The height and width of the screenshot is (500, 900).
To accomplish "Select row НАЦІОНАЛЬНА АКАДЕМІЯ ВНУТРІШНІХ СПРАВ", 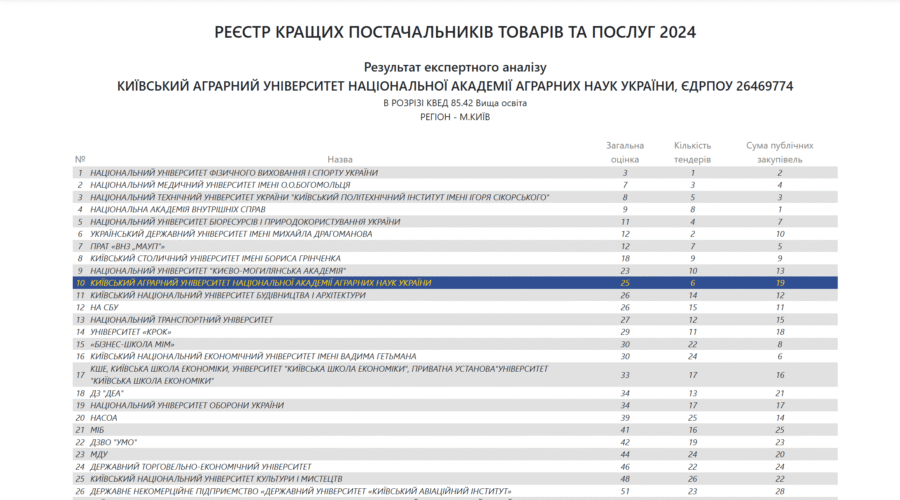I will point(455,210).
